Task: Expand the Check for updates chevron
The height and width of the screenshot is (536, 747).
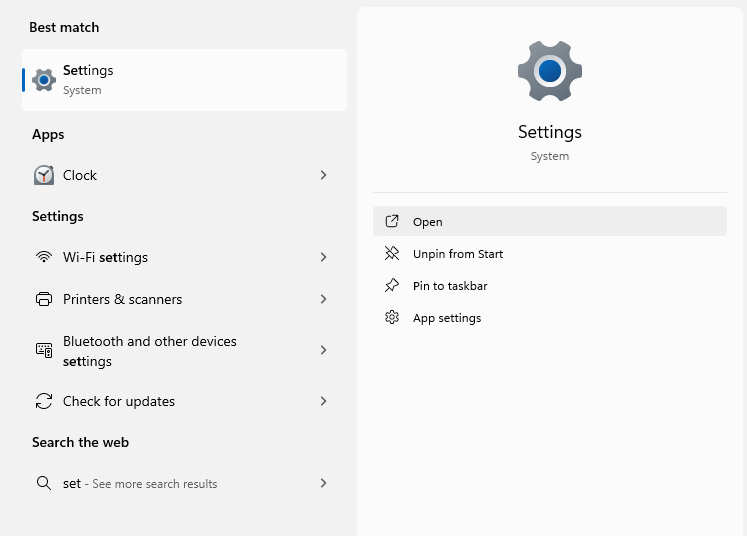Action: pos(323,401)
